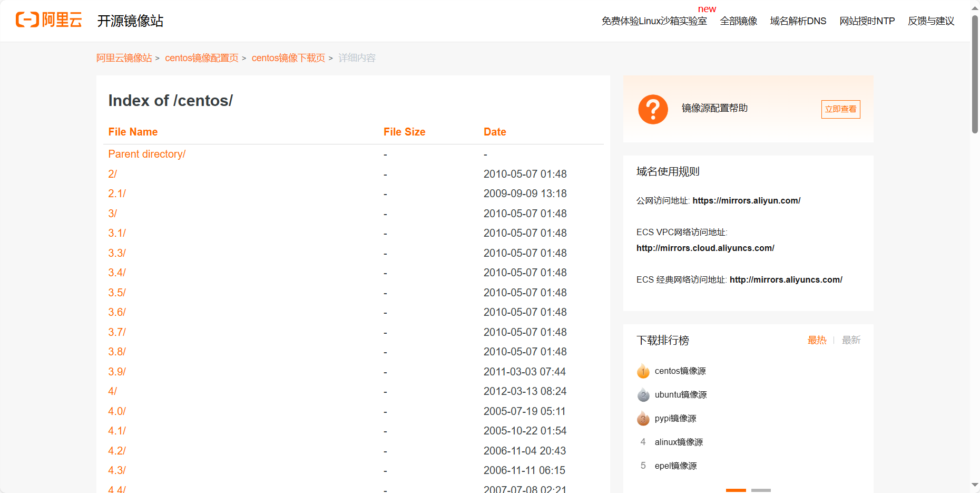The image size is (980, 493).
Task: Open the 反馈与建议 navigation item
Action: pyautogui.click(x=931, y=21)
